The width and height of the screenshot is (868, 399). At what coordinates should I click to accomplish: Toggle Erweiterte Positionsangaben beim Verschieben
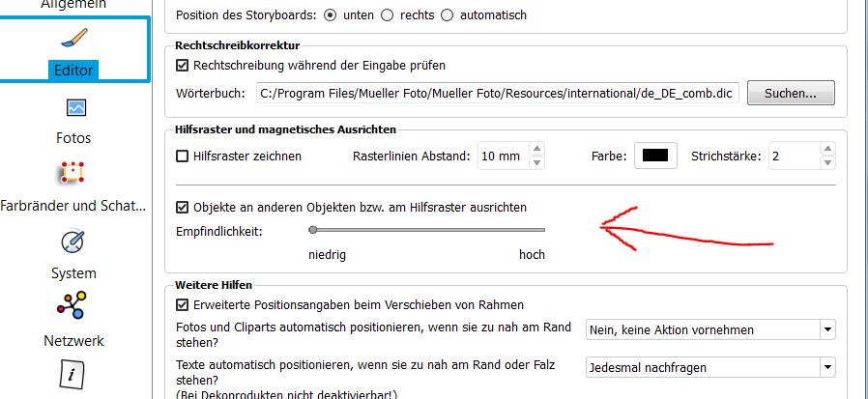[182, 304]
